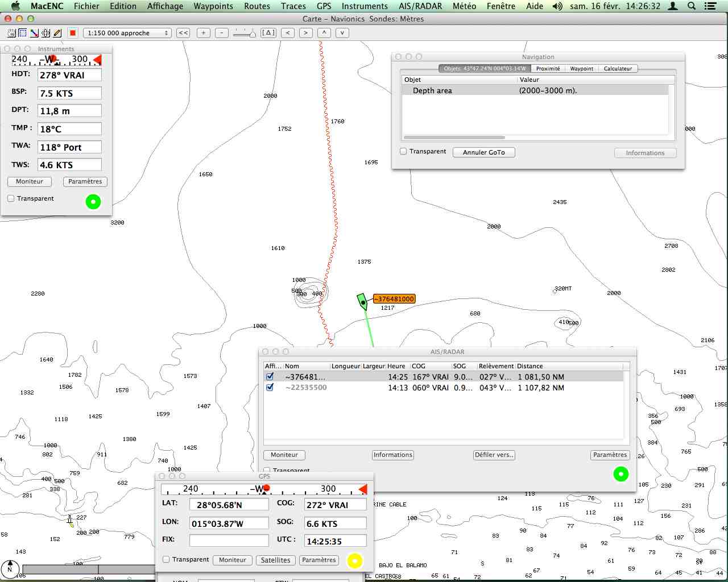The width and height of the screenshot is (728, 582).
Task: Click the green AIS vessel on chart
Action: coord(362,301)
